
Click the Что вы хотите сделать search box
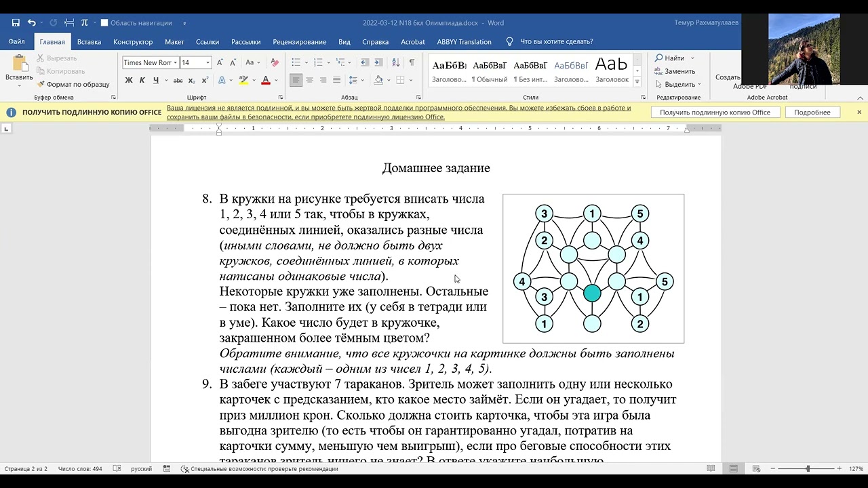[x=556, y=41]
